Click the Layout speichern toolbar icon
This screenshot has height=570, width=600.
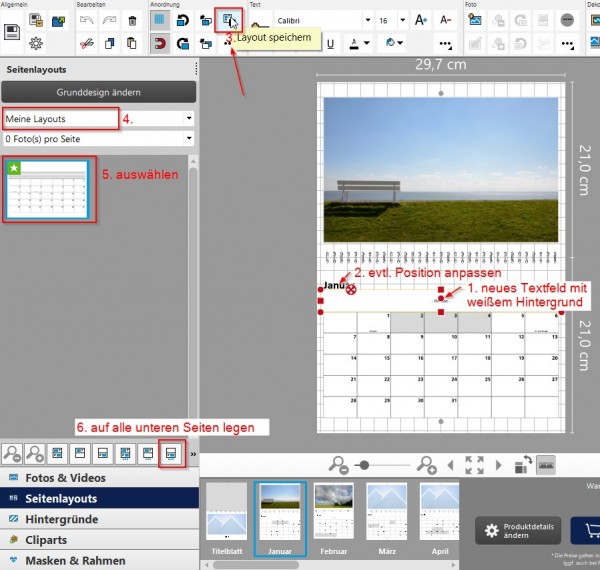click(230, 19)
